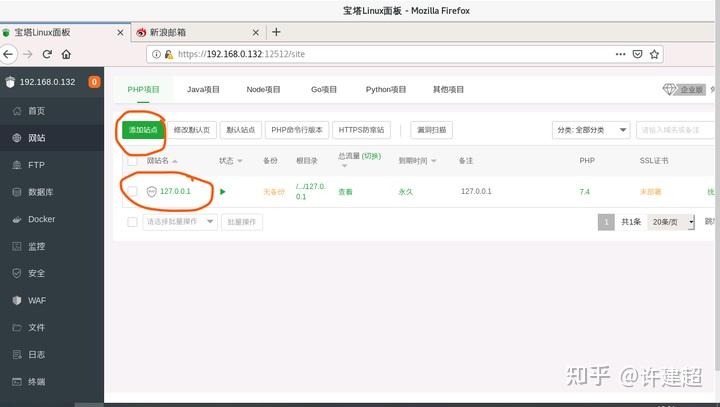Open 监控 in the sidebar
The image size is (720, 407).
click(52, 246)
